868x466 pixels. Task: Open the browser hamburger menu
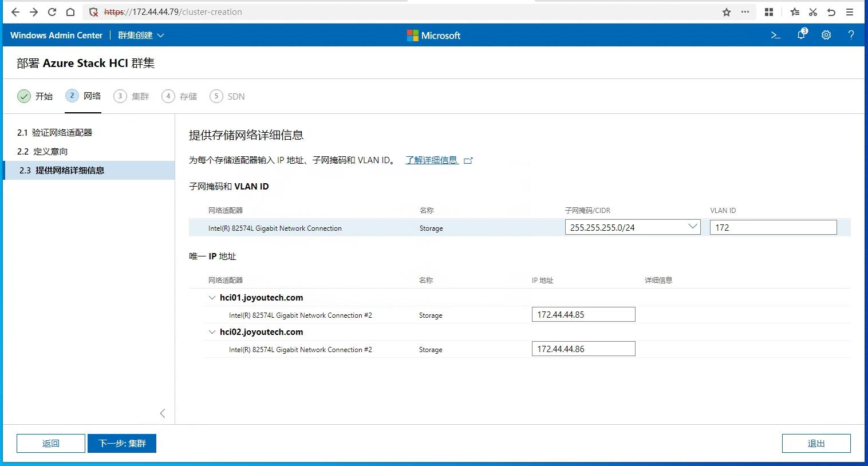[x=850, y=12]
